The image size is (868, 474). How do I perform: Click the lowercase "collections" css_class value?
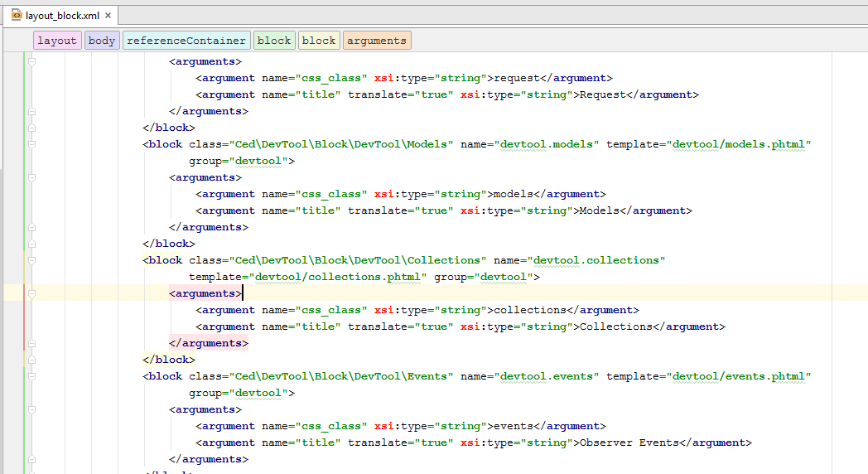[x=530, y=310]
